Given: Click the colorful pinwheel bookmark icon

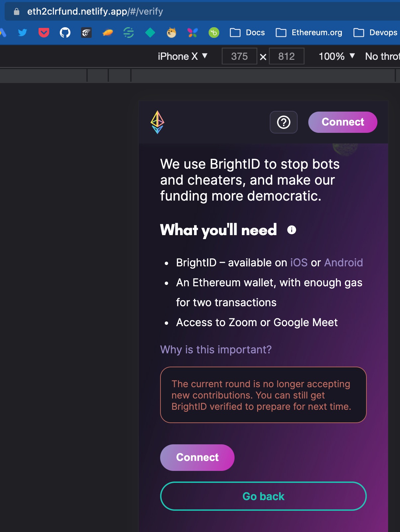Looking at the screenshot, I should click(x=193, y=33).
